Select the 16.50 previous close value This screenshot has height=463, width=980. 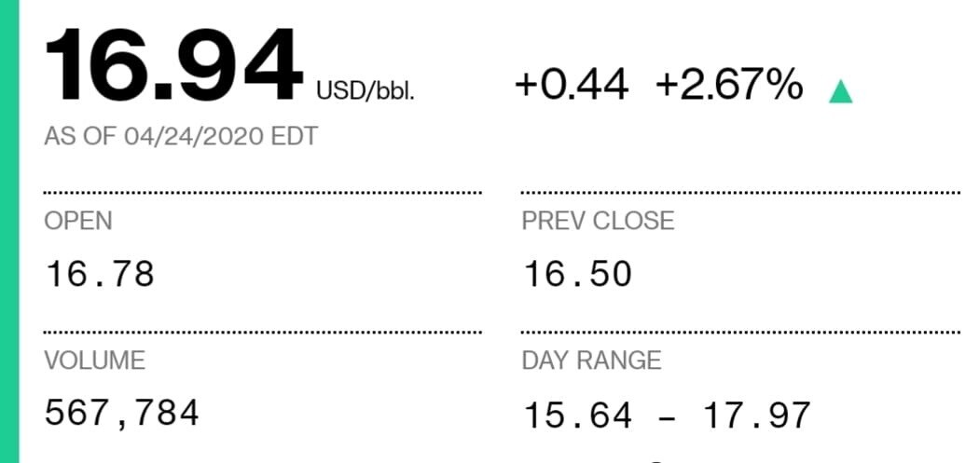click(577, 275)
